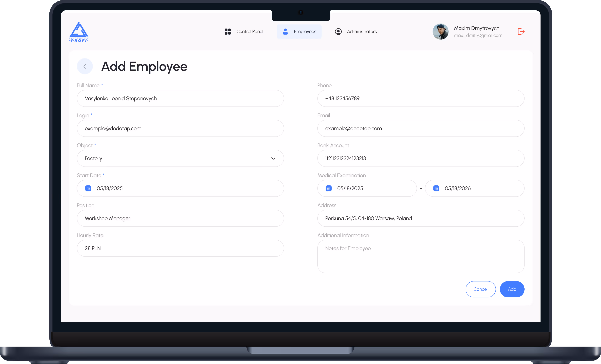
Task: Click the Full Name input field
Action: coord(180,98)
